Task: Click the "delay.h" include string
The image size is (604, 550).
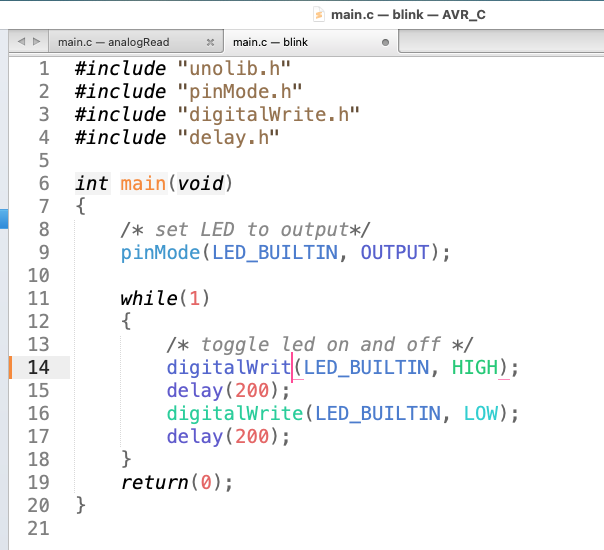Action: pos(228,138)
